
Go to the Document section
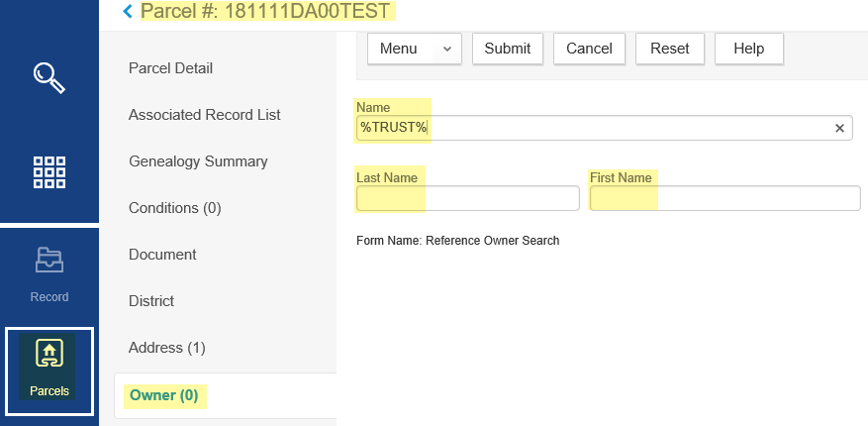pos(162,255)
